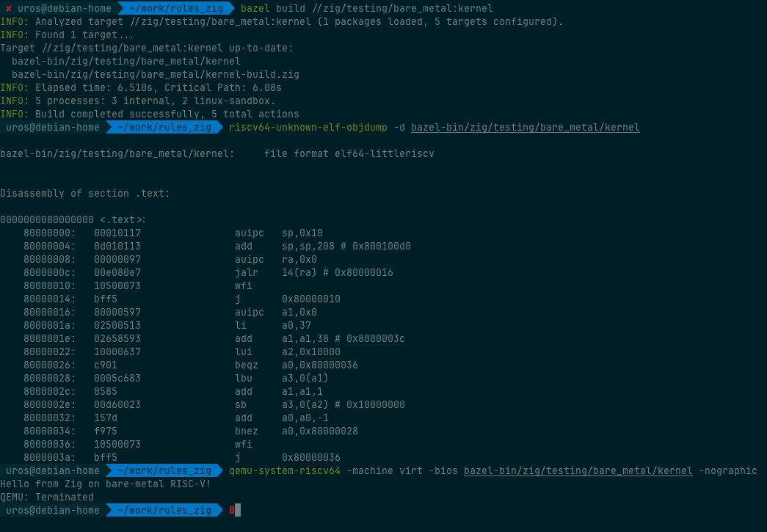Screen dimensions: 767x532
Task: Click the '# 0x800100d0' comment
Action: click(375, 246)
